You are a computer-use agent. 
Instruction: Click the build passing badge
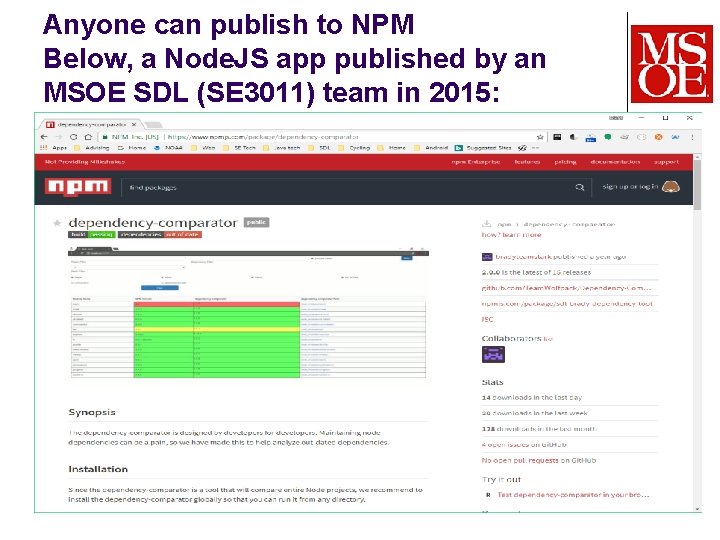(x=92, y=234)
